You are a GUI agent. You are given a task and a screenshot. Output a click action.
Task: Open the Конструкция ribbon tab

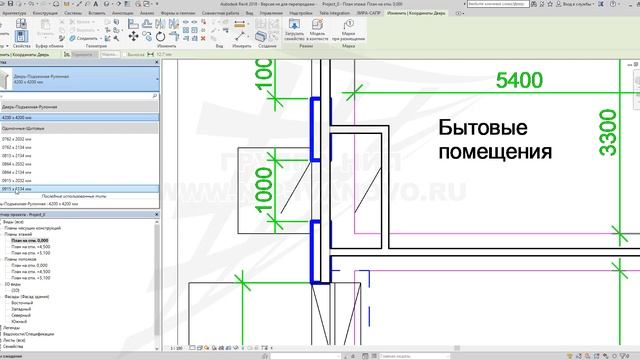click(45, 13)
